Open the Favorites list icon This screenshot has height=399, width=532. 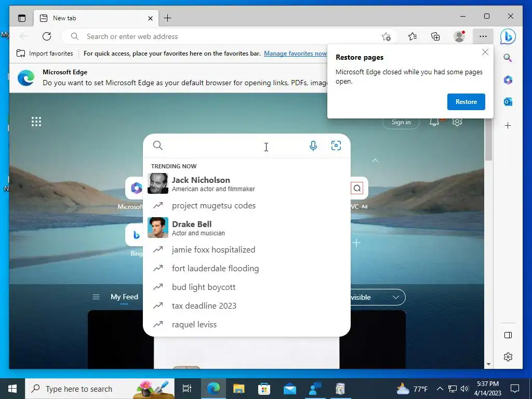coord(413,36)
